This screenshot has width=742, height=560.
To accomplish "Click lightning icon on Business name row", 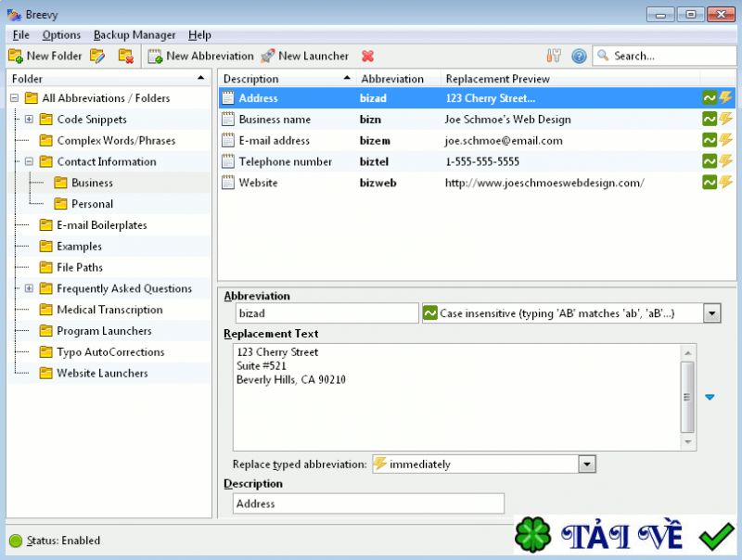I will (726, 120).
